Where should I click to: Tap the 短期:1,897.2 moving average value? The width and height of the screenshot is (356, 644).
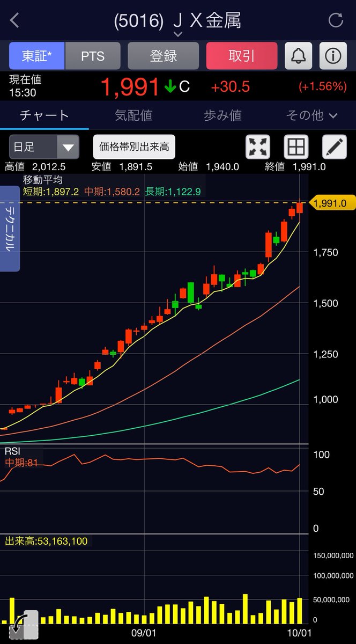pyautogui.click(x=51, y=192)
